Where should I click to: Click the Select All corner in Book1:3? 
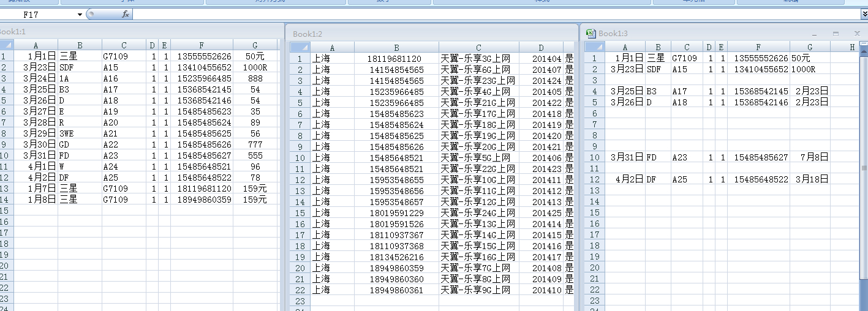tap(595, 47)
